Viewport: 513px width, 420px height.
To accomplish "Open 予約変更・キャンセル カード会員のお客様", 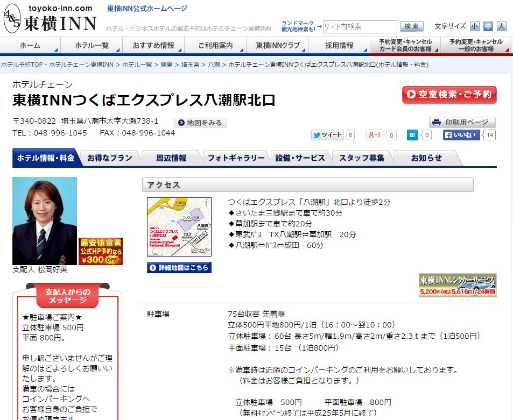I will coord(405,45).
